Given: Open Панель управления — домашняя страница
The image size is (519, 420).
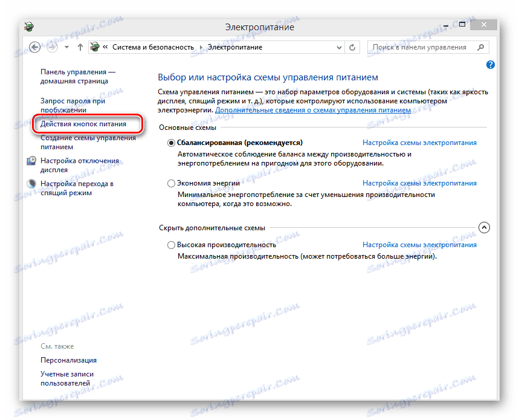Looking at the screenshot, I should pyautogui.click(x=78, y=77).
